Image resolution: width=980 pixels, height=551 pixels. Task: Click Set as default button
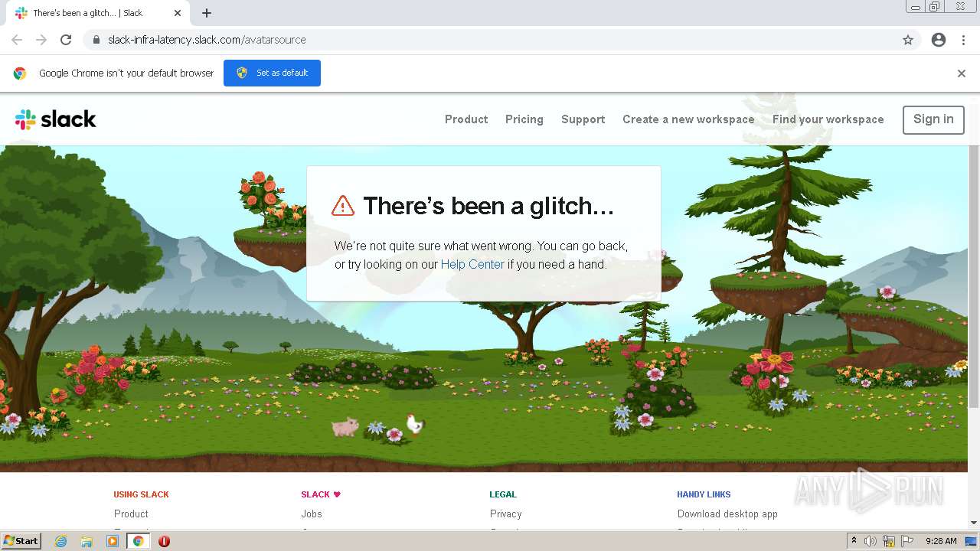point(272,73)
